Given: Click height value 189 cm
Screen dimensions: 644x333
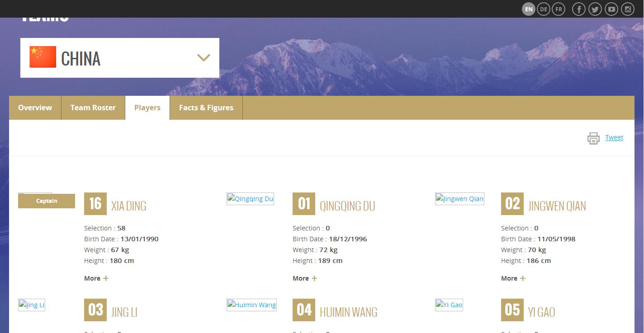Looking at the screenshot, I should pos(330,261).
